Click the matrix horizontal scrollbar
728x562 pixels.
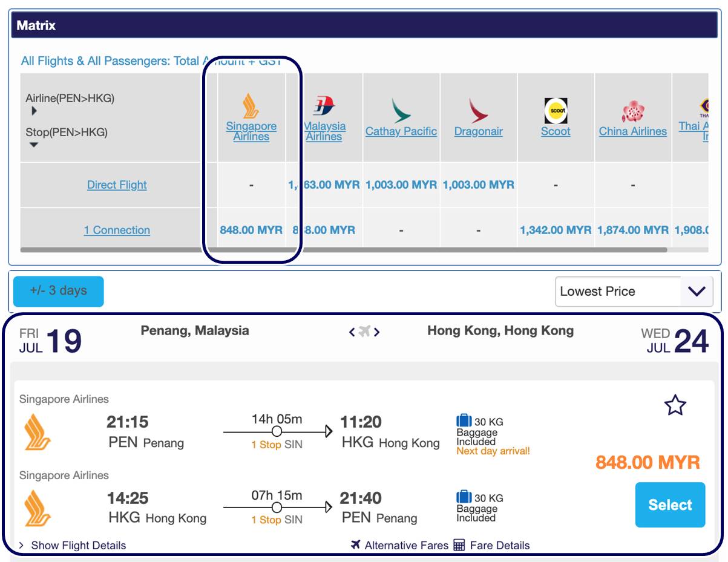point(344,249)
